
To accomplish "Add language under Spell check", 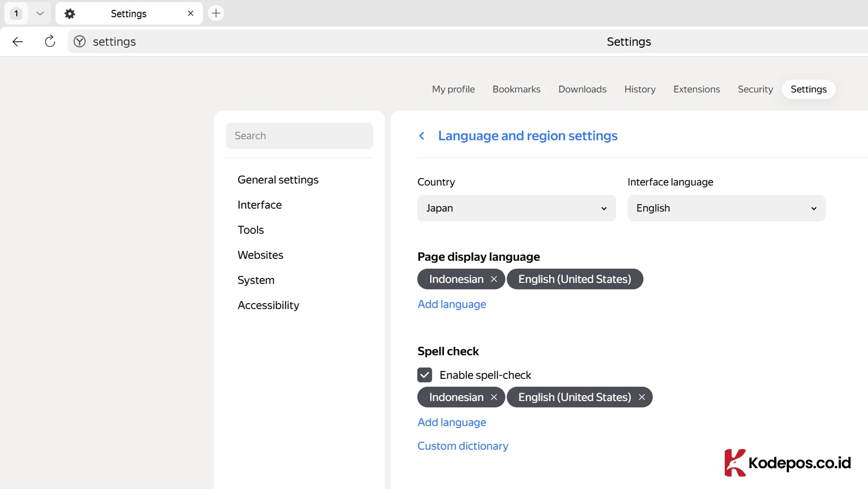I will 452,422.
